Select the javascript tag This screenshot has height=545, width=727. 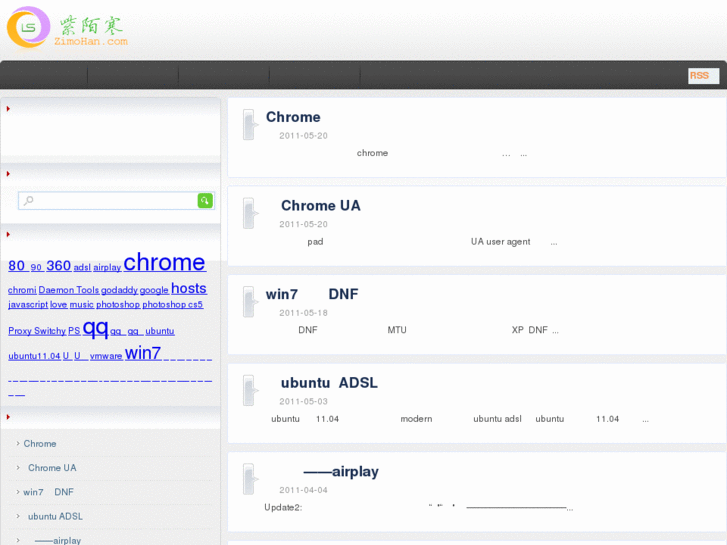(28, 305)
